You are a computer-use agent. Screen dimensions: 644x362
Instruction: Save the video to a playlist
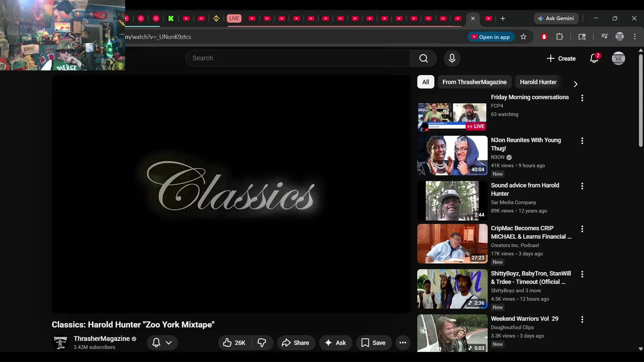click(373, 343)
